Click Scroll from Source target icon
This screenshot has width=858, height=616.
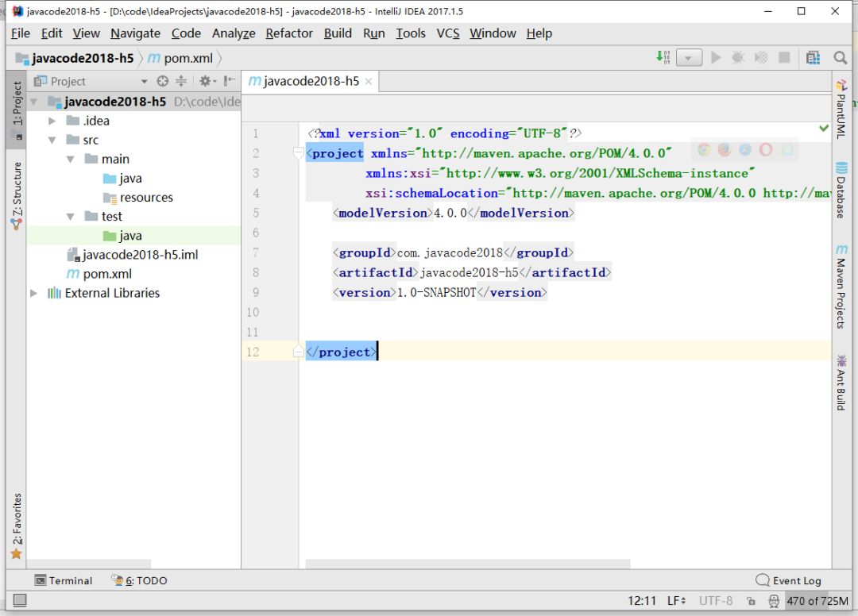pyautogui.click(x=163, y=81)
